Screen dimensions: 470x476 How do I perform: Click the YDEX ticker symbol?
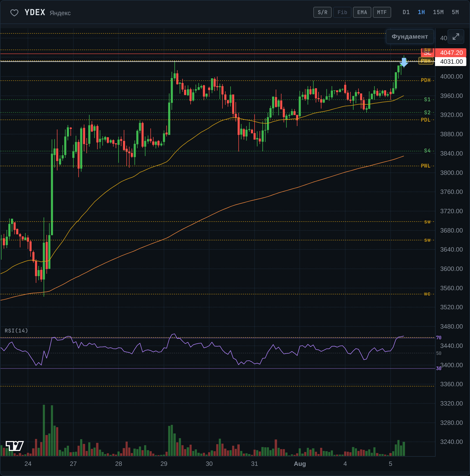(35, 13)
